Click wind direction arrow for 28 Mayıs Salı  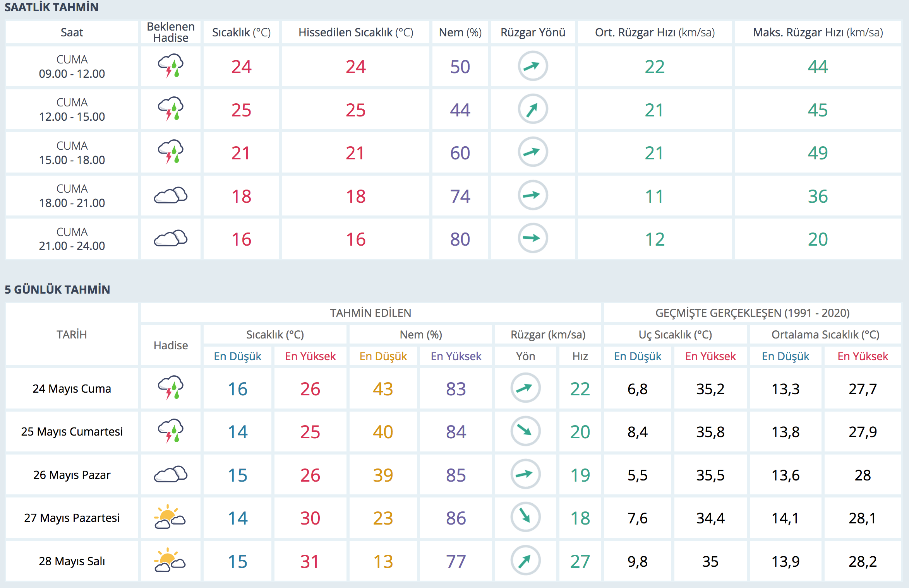[x=525, y=561]
